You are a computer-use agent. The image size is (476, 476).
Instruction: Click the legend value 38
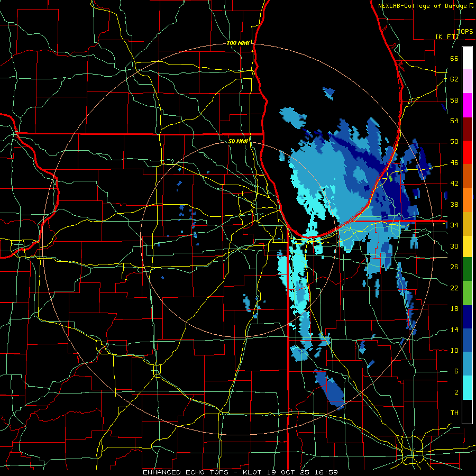point(454,204)
